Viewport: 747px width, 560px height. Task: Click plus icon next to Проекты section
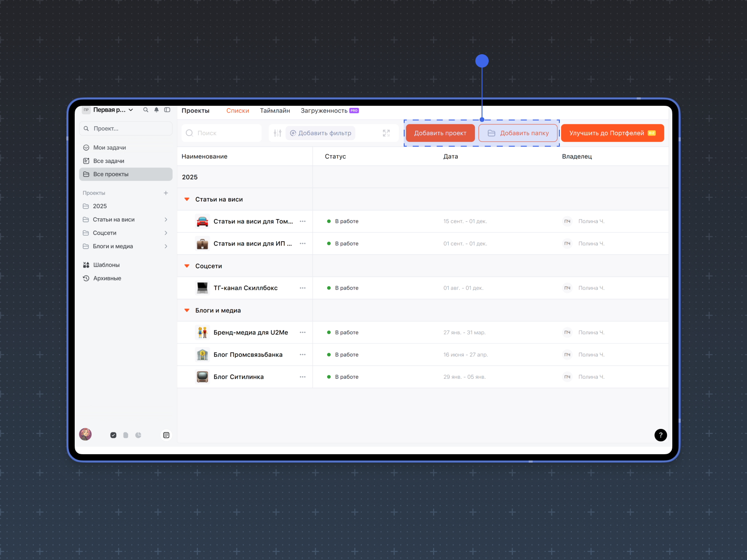[x=166, y=193]
